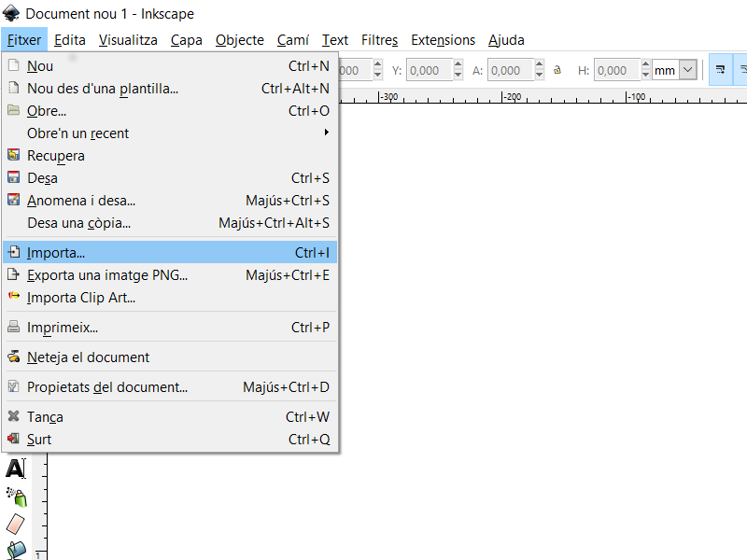The width and height of the screenshot is (747, 560).
Task: Select the Text tool icon
Action: pos(16,469)
